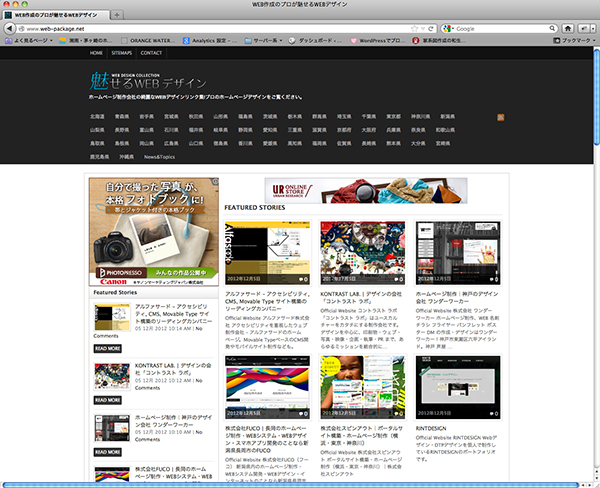600x488 pixels.
Task: Reload the page using the refresh icon
Action: [432, 29]
